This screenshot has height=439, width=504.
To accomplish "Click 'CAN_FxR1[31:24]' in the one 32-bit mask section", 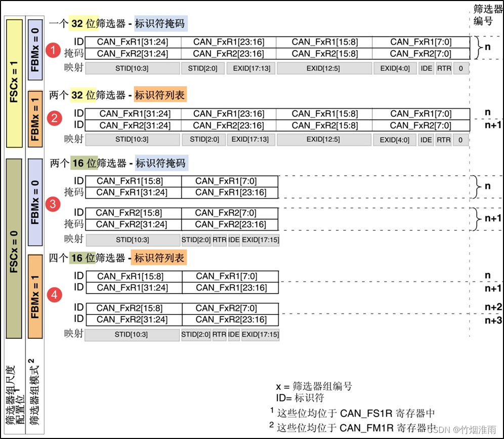I will click(x=133, y=42).
